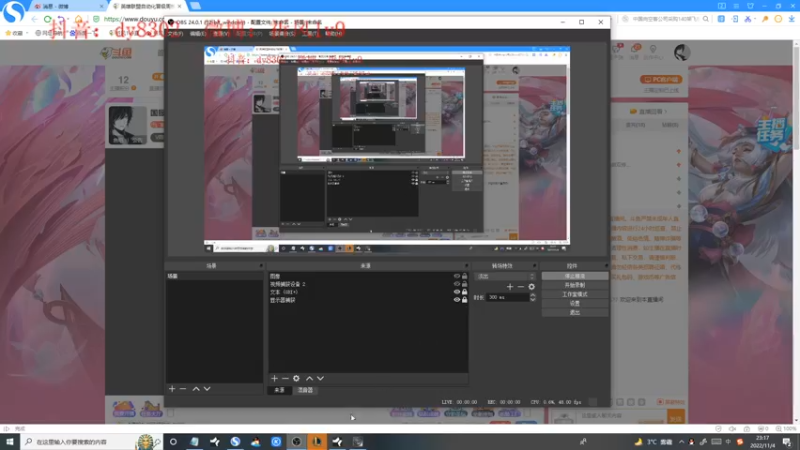Move the source down in the list
This screenshot has height=450, width=800.
[x=320, y=379]
